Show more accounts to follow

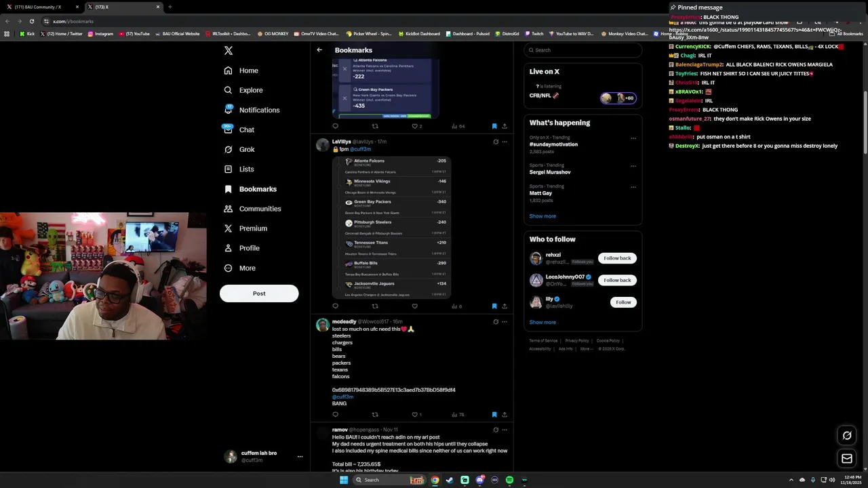[x=542, y=323]
